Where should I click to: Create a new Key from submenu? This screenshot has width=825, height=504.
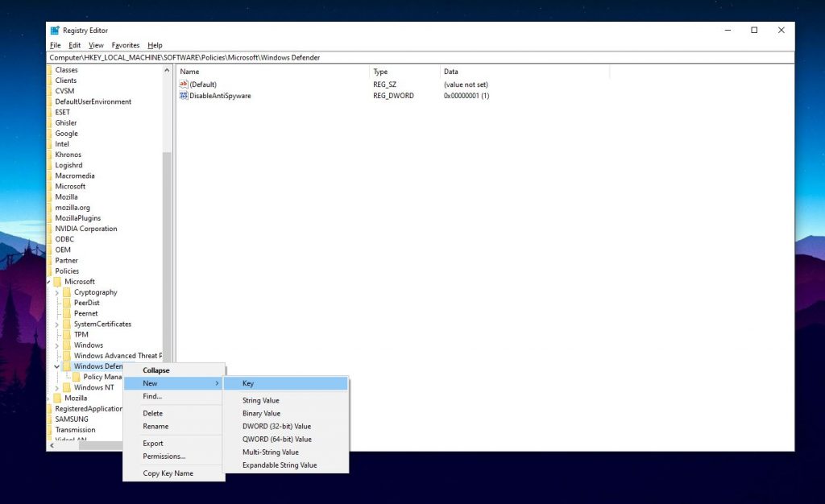tap(286, 384)
